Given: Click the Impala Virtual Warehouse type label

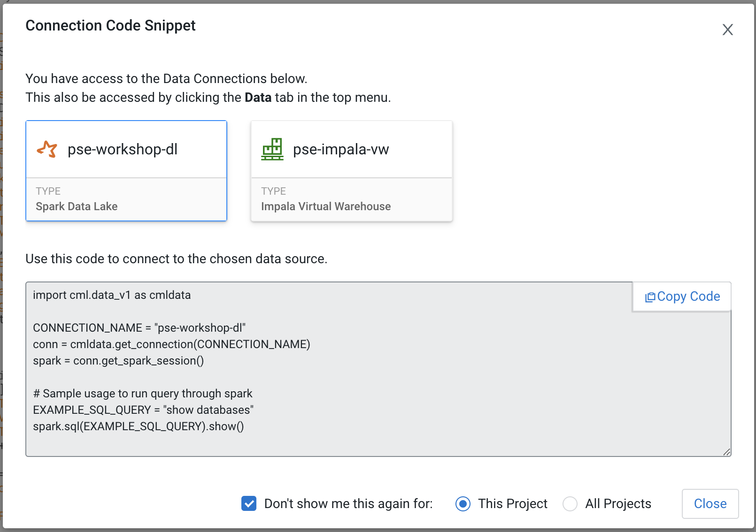Looking at the screenshot, I should click(x=326, y=206).
